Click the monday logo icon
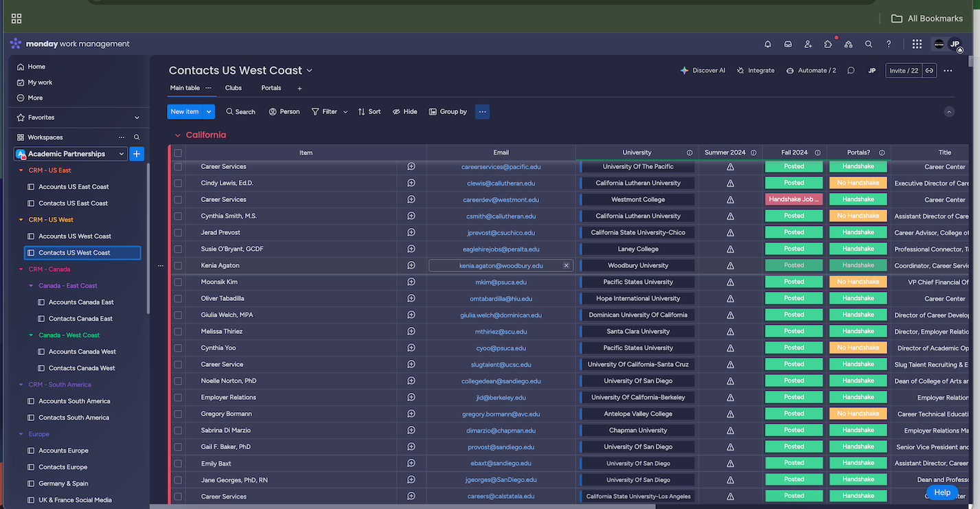 tap(16, 44)
